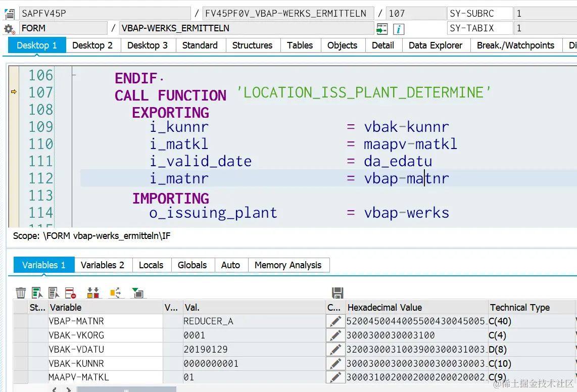The image size is (577, 392).
Task: Select the VBAK-VKORG variable name cell
Action: (x=106, y=335)
